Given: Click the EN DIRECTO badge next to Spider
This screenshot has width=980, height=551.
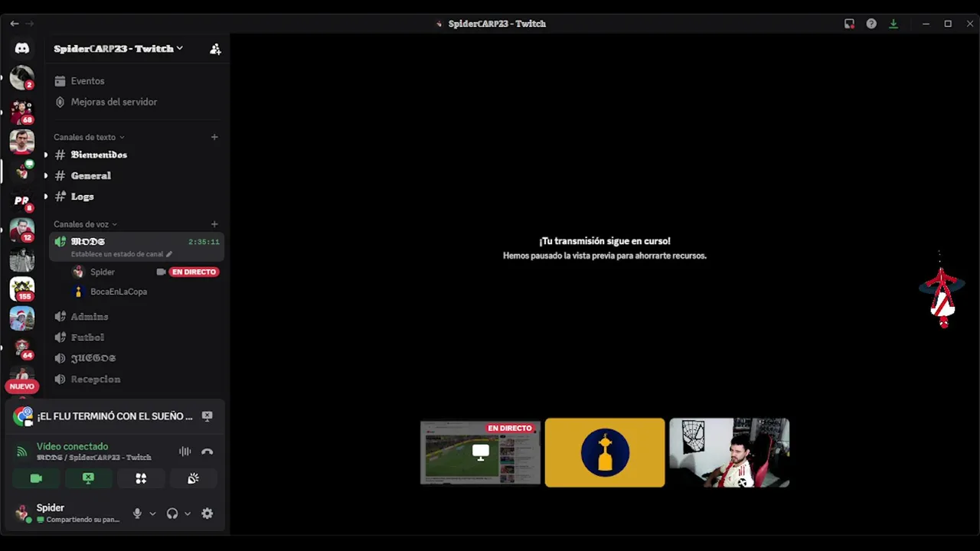Looking at the screenshot, I should click(194, 272).
